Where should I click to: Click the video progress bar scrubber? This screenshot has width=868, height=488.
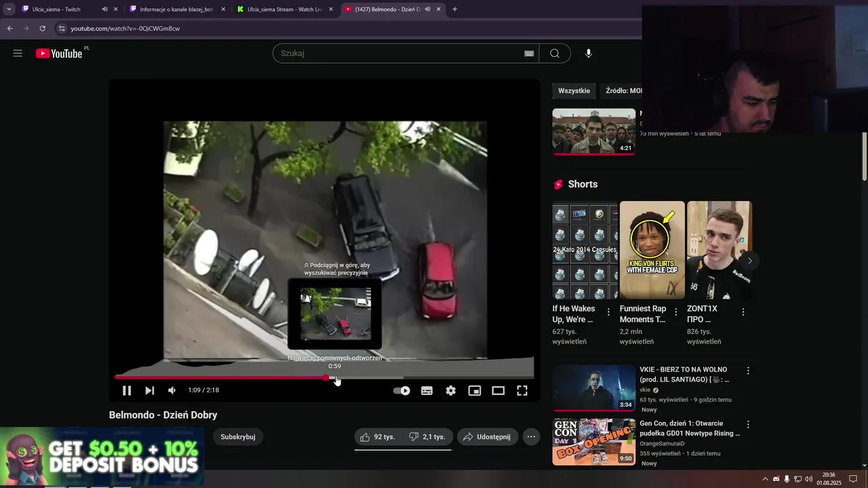326,378
